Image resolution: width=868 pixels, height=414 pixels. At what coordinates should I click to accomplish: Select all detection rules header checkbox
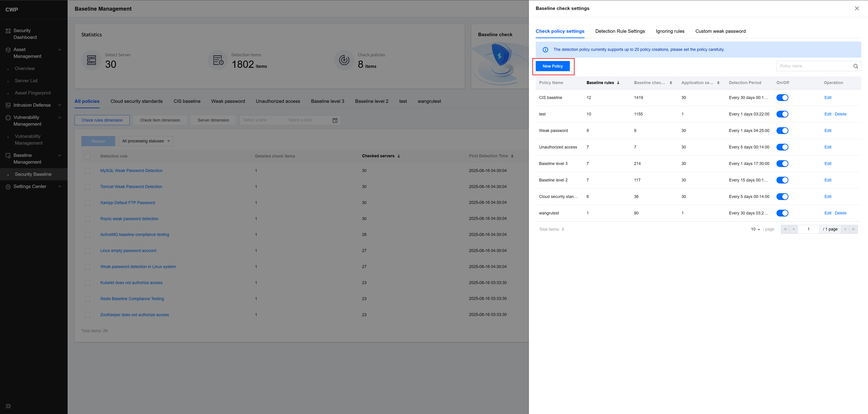[88, 156]
